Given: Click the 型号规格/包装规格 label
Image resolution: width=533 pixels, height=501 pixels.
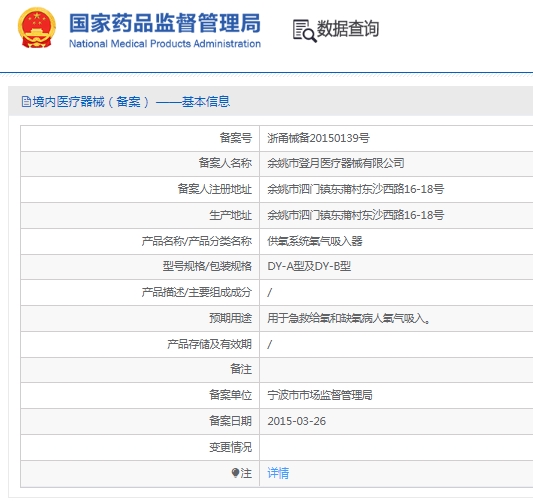Looking at the screenshot, I should 207,266.
